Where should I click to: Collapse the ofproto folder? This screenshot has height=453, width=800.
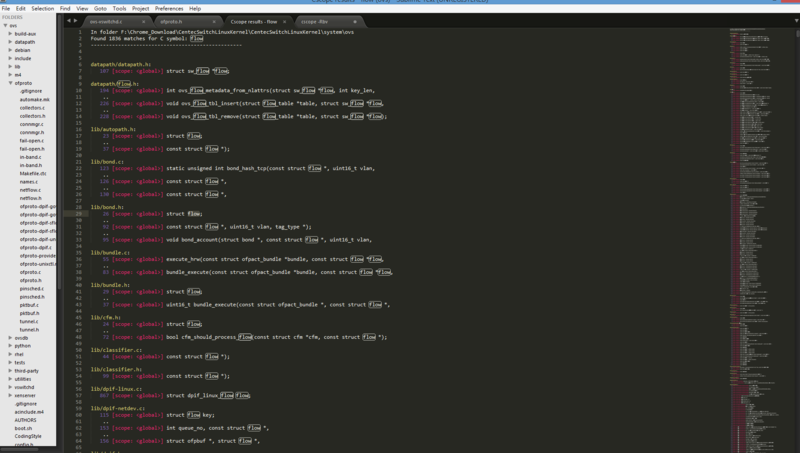(10, 83)
